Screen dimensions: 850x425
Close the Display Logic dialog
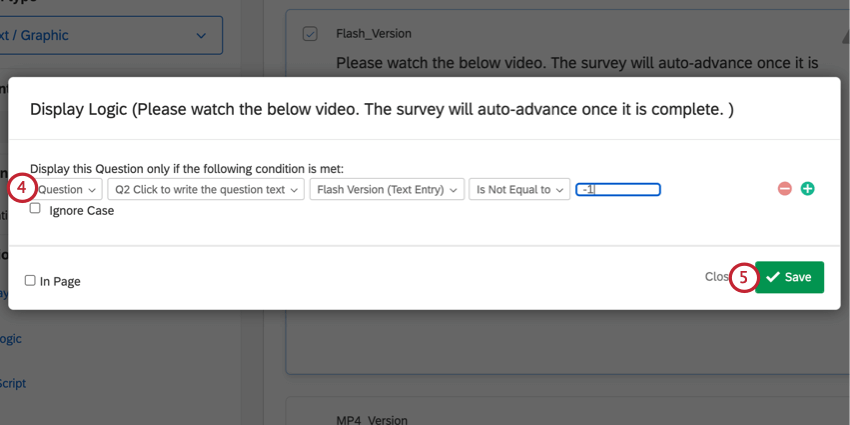click(716, 277)
